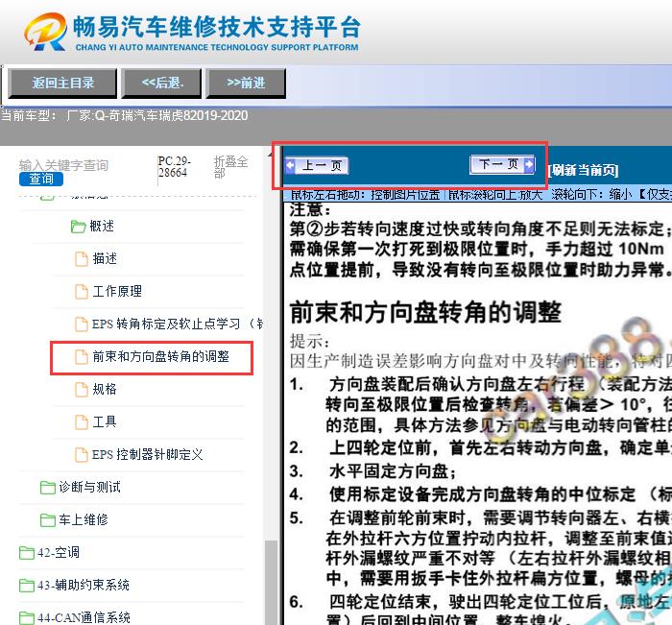Viewport: 672px width, 625px height.
Task: Select 前束和方向盘转角的调整 tree item
Action: point(160,356)
